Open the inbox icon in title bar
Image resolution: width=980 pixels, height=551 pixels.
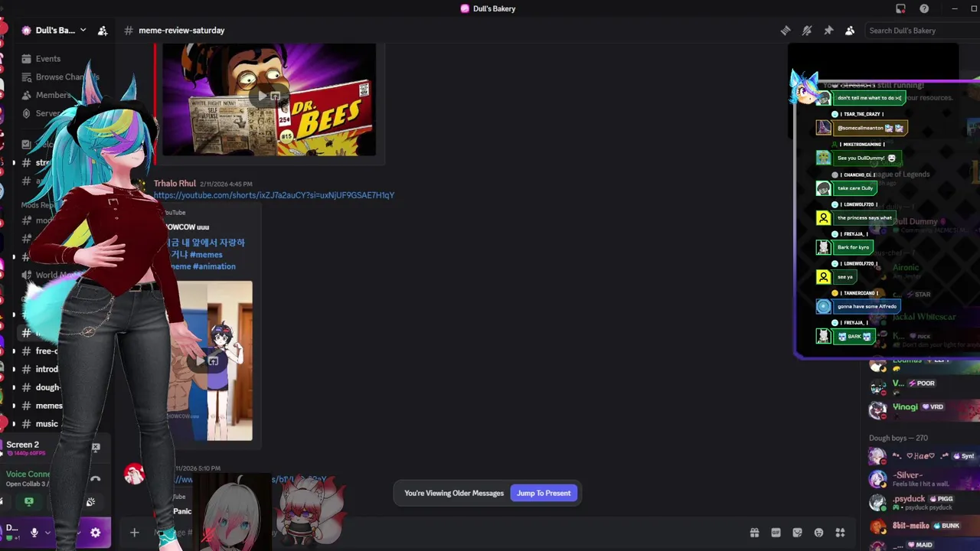(900, 8)
